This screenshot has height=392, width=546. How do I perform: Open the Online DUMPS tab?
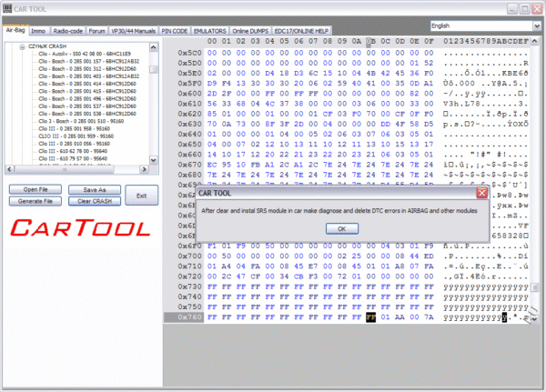point(250,31)
